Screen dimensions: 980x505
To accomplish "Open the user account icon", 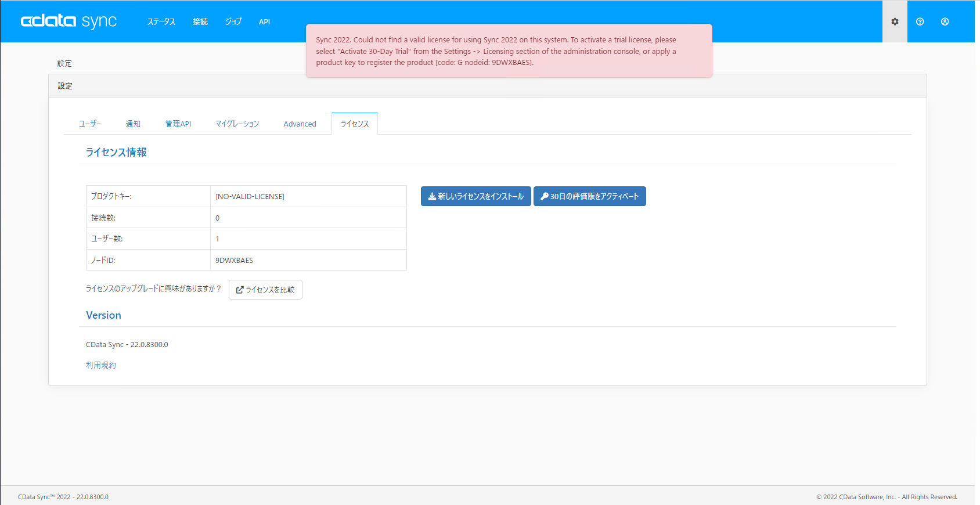I will (945, 21).
